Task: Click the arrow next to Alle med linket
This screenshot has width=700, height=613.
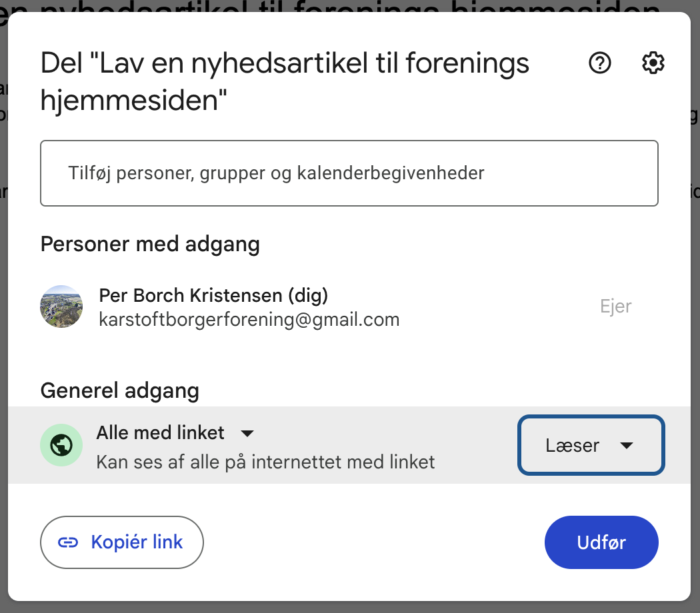Action: pyautogui.click(x=247, y=433)
